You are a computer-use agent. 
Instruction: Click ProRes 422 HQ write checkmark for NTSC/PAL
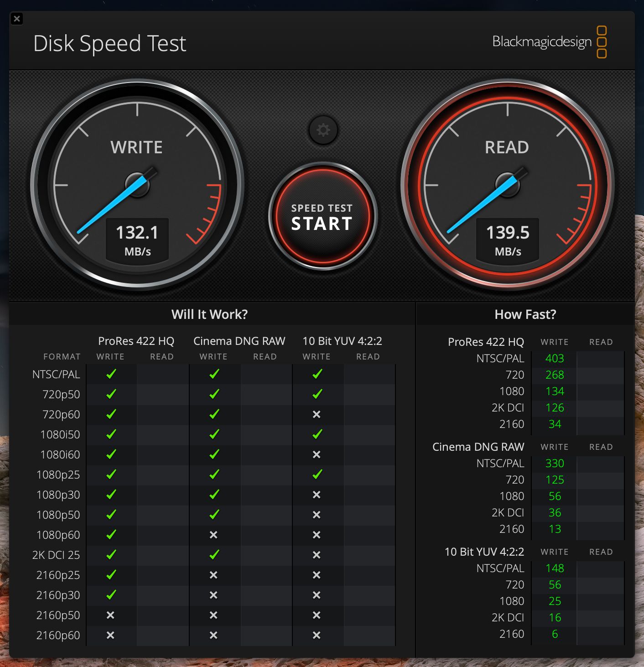(111, 374)
